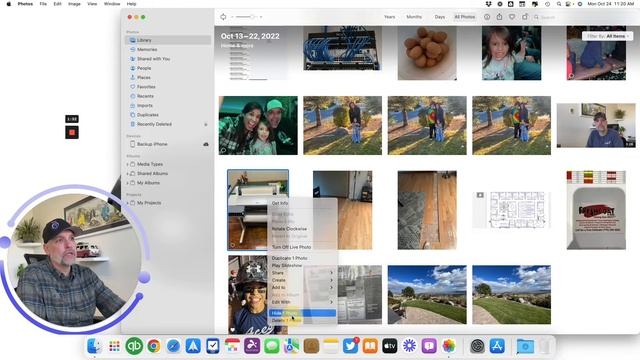Click the Share icon in Photos toolbar
Image resolution: width=640 pixels, height=360 pixels.
499,17
